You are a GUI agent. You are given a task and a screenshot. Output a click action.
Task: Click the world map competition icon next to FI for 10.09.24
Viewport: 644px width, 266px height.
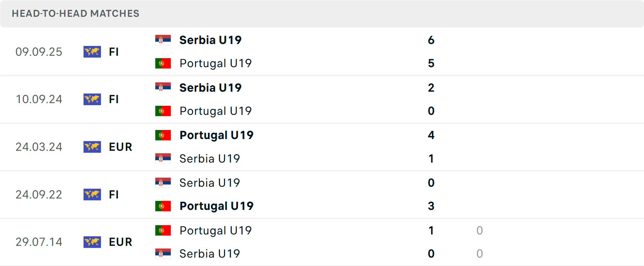(x=92, y=99)
